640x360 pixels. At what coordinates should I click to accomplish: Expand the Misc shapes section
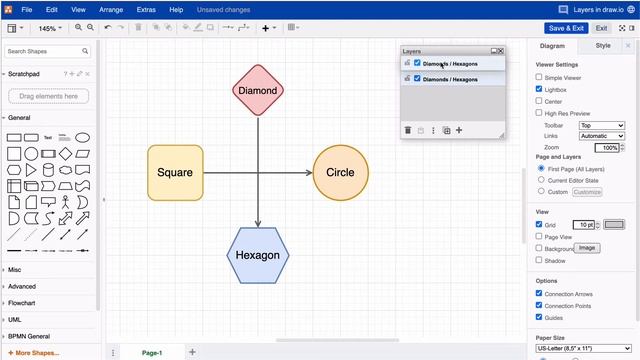click(14, 270)
